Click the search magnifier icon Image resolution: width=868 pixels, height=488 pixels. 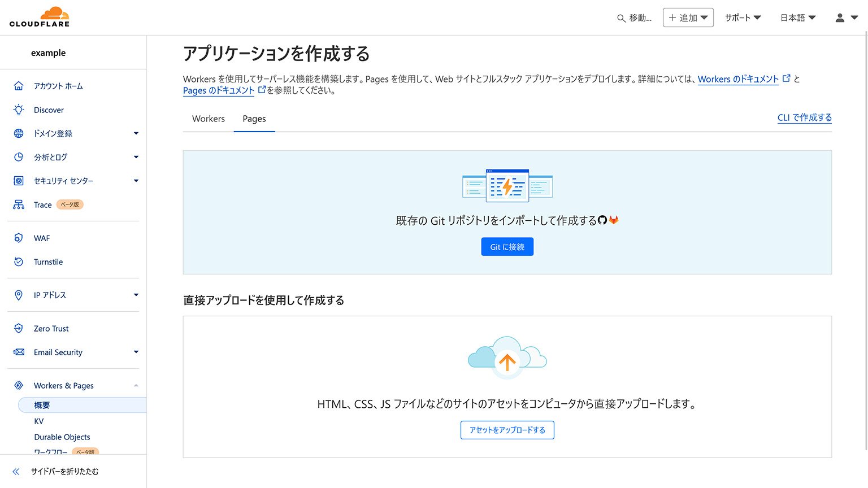(x=621, y=18)
